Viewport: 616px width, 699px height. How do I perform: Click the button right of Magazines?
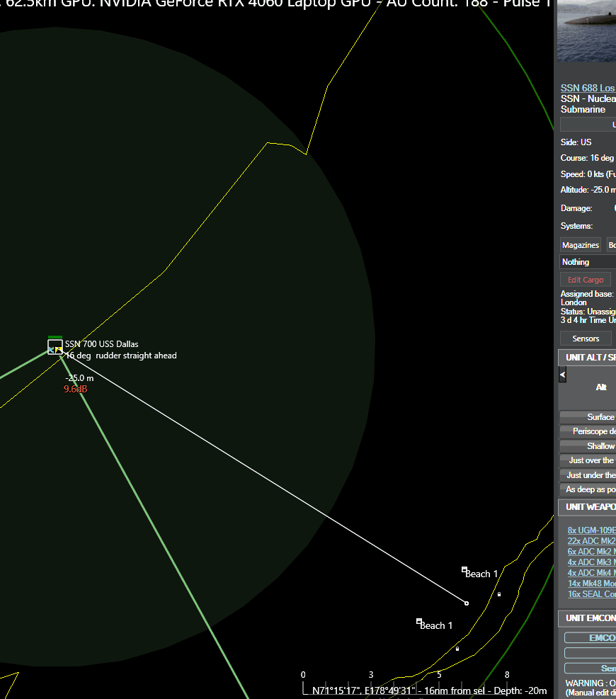click(x=612, y=245)
